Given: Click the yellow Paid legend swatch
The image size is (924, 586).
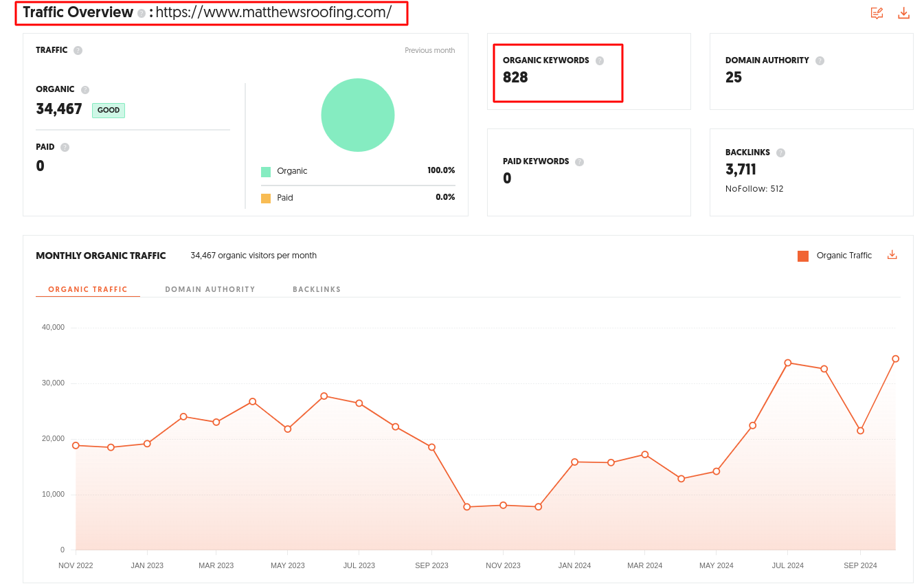Looking at the screenshot, I should coord(266,199).
